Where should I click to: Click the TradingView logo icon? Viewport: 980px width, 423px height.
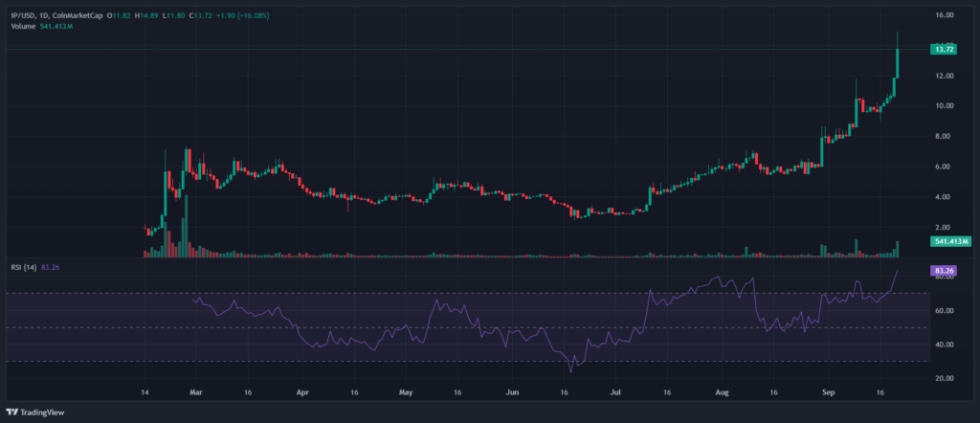click(12, 412)
